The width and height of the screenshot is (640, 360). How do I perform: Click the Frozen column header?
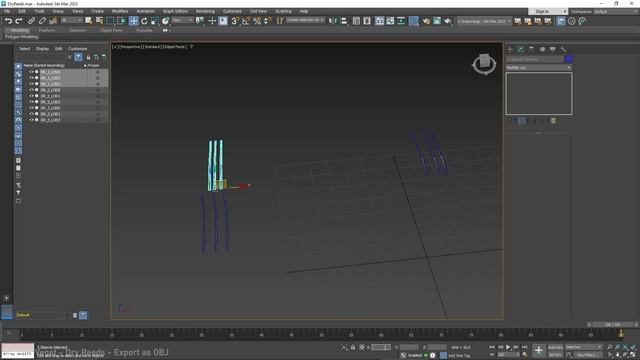(93, 65)
